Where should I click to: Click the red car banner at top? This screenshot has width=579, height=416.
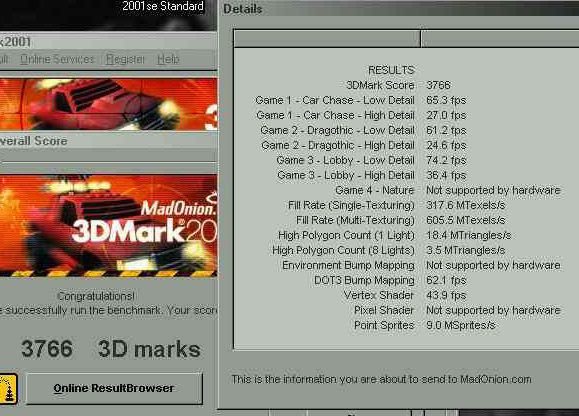tap(109, 104)
